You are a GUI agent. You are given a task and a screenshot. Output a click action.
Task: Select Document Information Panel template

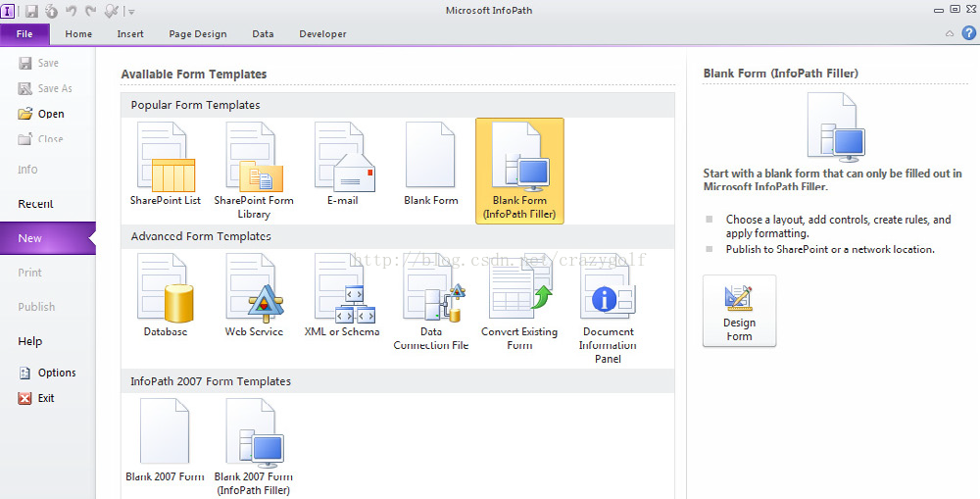pyautogui.click(x=608, y=308)
